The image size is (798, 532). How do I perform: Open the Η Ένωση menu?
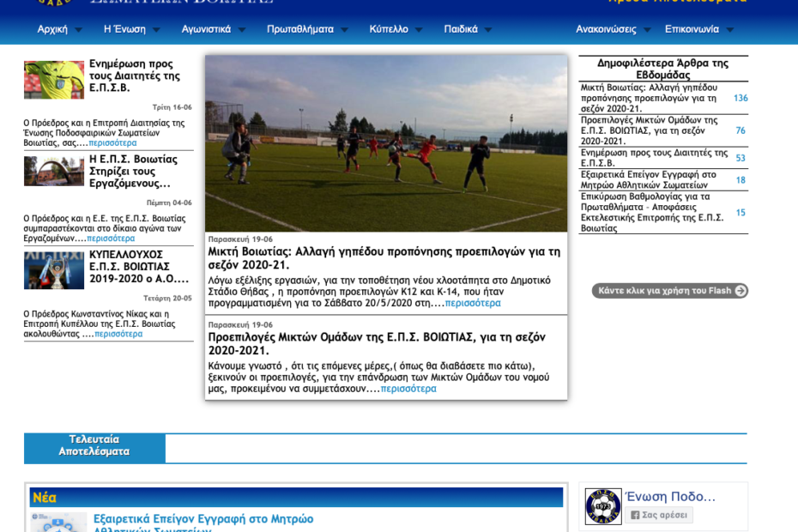pos(124,29)
